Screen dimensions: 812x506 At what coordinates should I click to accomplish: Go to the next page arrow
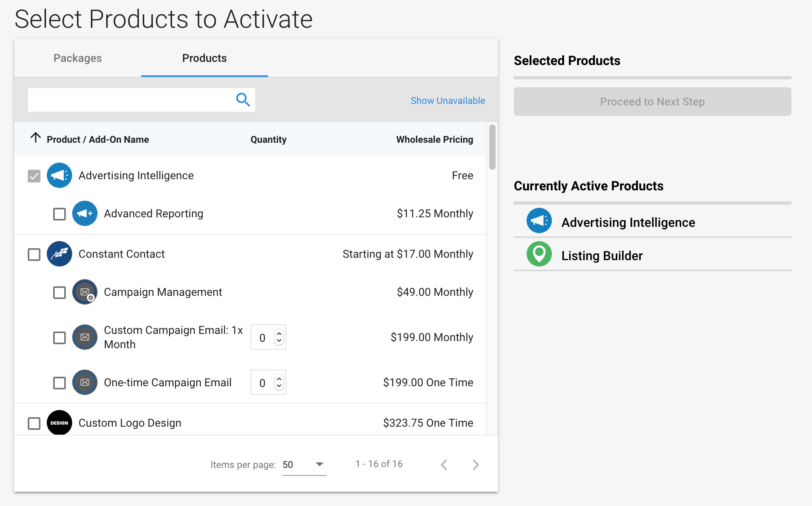pos(476,464)
